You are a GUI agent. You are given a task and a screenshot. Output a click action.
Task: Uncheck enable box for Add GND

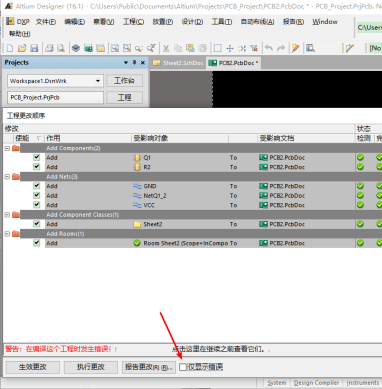coord(37,186)
